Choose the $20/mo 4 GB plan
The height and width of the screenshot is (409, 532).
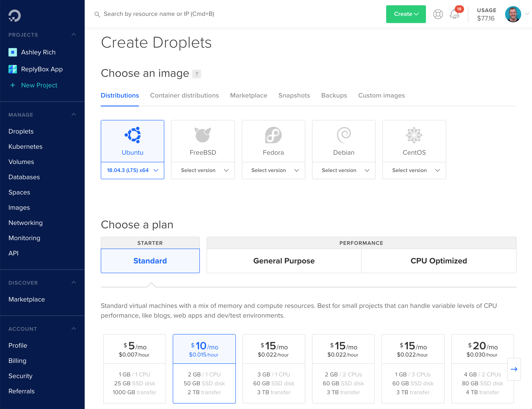pyautogui.click(x=482, y=369)
